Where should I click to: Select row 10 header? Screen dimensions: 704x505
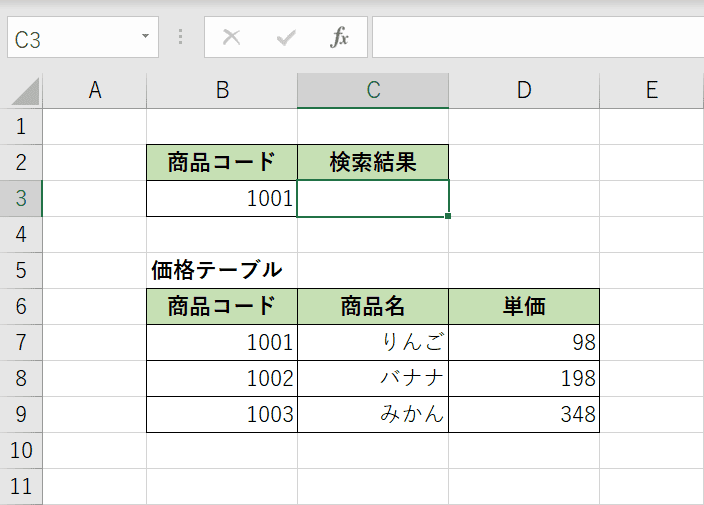point(21,450)
